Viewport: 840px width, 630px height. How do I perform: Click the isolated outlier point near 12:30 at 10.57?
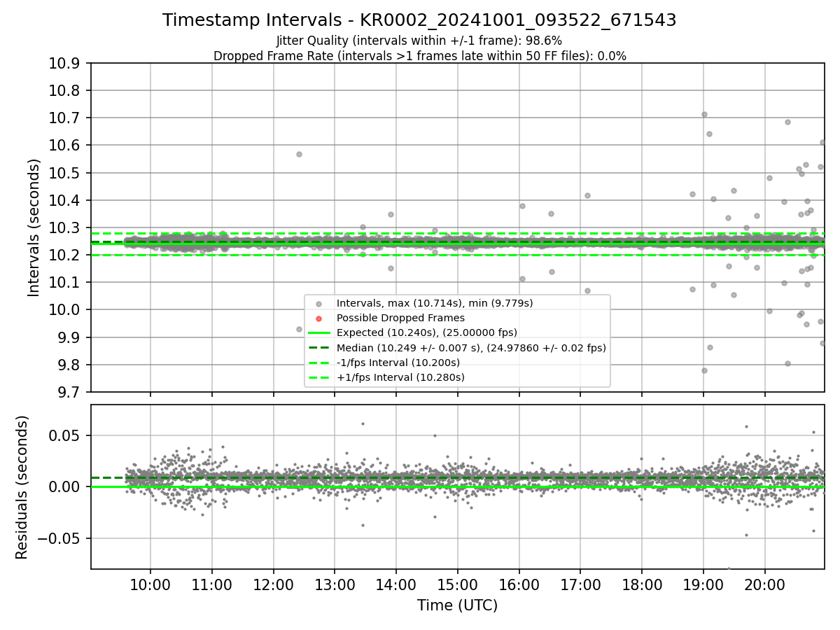[299, 154]
